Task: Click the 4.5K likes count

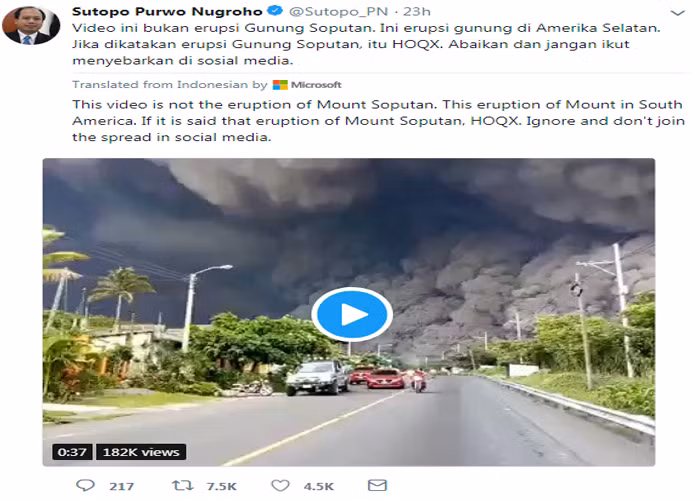Action: tap(319, 486)
